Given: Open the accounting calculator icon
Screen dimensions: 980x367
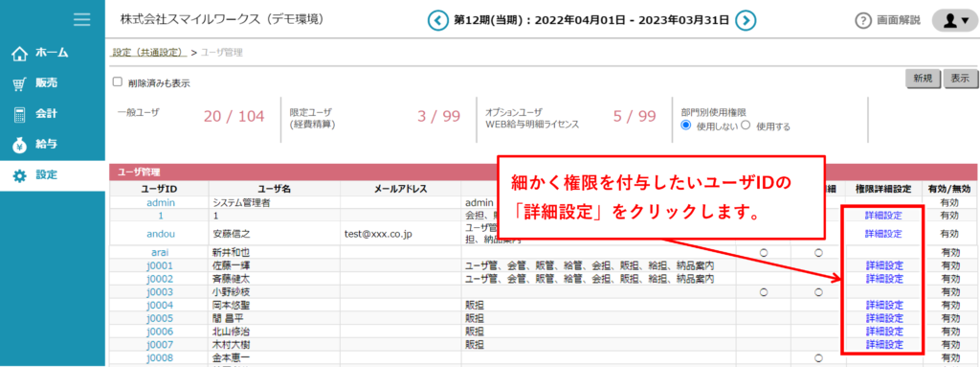Looking at the screenshot, I should (20, 115).
